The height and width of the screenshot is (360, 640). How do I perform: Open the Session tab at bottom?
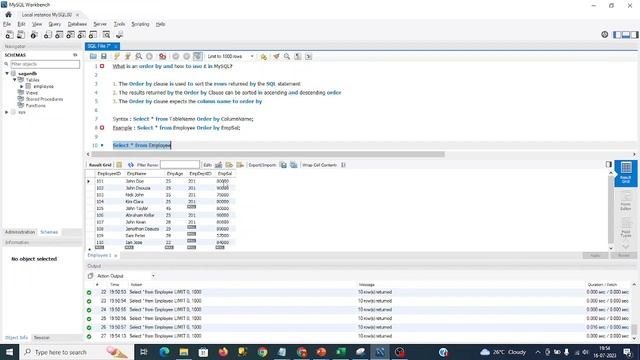pyautogui.click(x=41, y=338)
